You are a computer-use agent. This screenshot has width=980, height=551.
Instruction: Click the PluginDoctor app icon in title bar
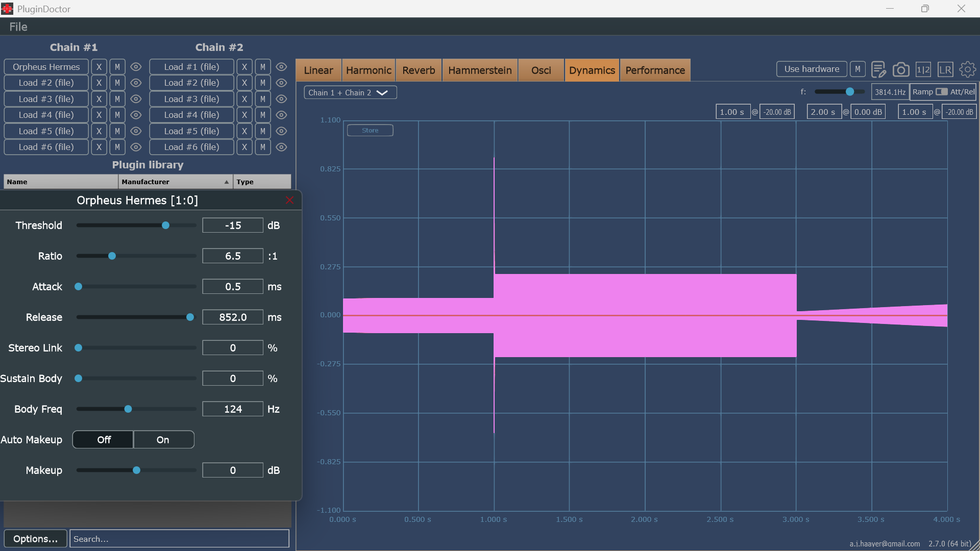(7, 9)
